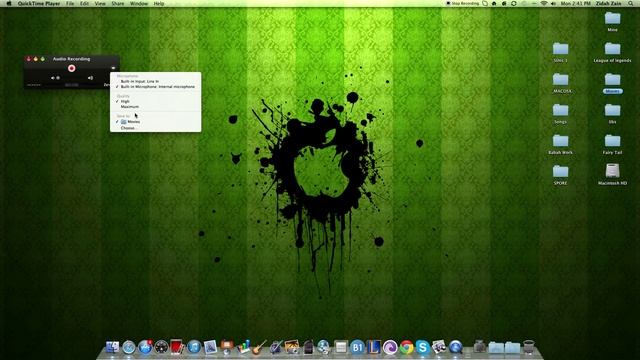Open QuickTime Player from the dock
640x360 pixels.
455,347
